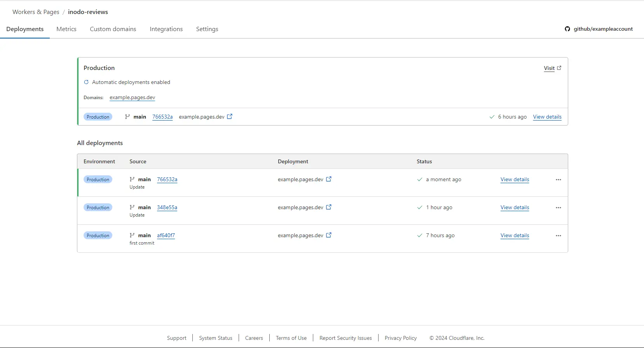The height and width of the screenshot is (348, 644).
Task: Switch to the Metrics tab
Action: (x=66, y=29)
